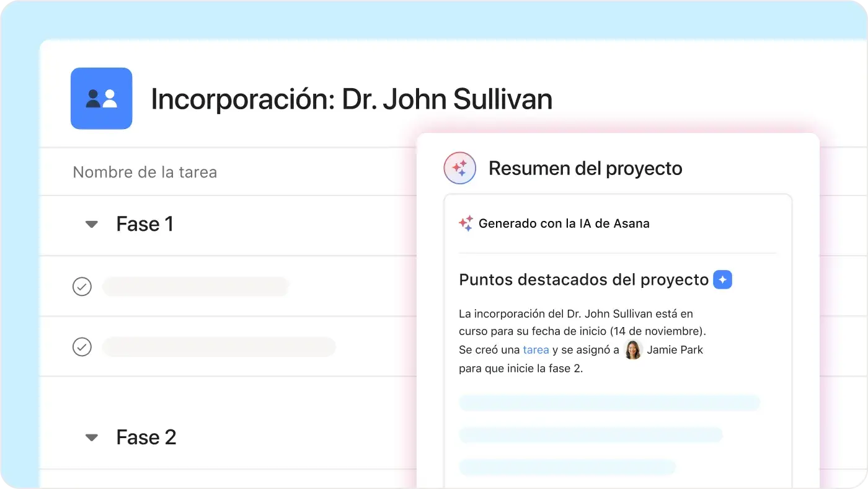Click the 'Generado con la IA de Asana' label
The width and height of the screenshot is (868, 489).
(564, 223)
